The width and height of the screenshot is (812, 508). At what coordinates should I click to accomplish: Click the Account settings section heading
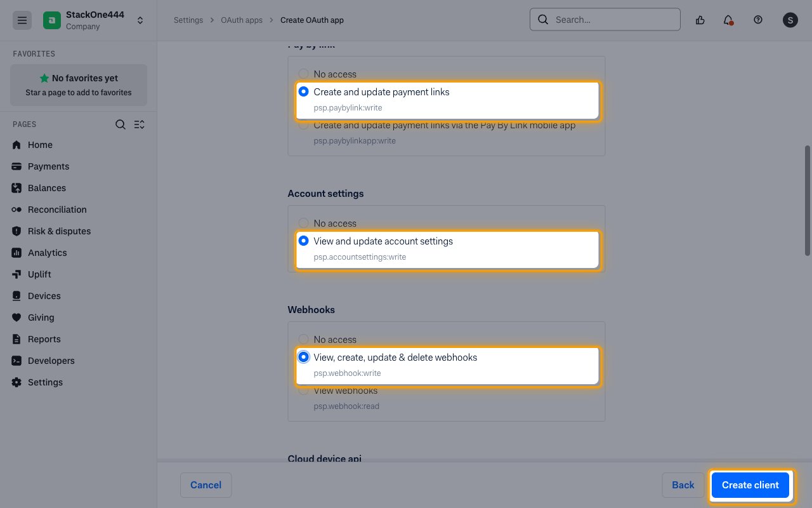pos(325,194)
